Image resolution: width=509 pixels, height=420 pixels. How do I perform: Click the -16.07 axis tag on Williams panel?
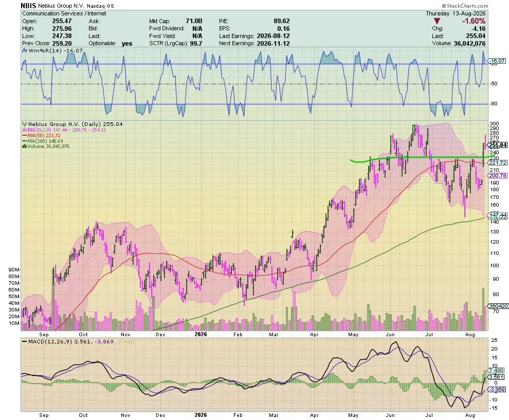point(497,61)
